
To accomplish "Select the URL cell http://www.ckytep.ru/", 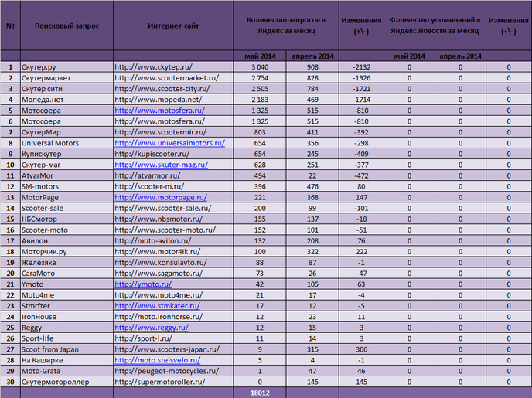I will coord(173,67).
